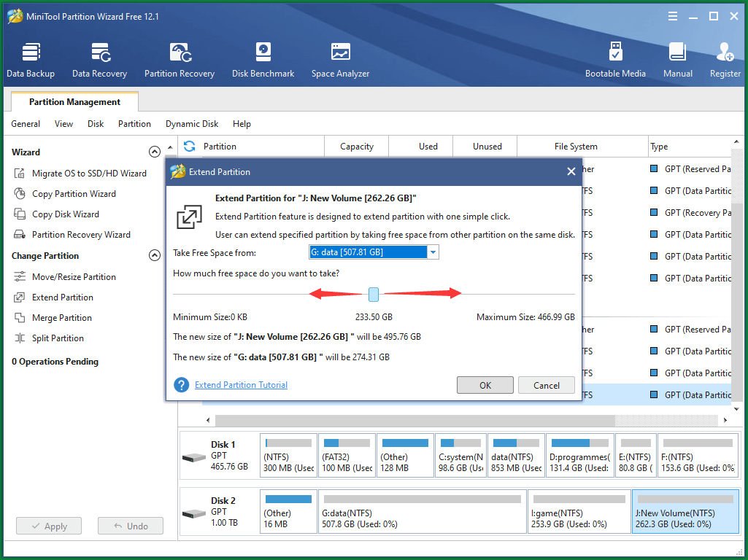Click the blue help question mark icon
748x560 pixels.
coord(181,384)
